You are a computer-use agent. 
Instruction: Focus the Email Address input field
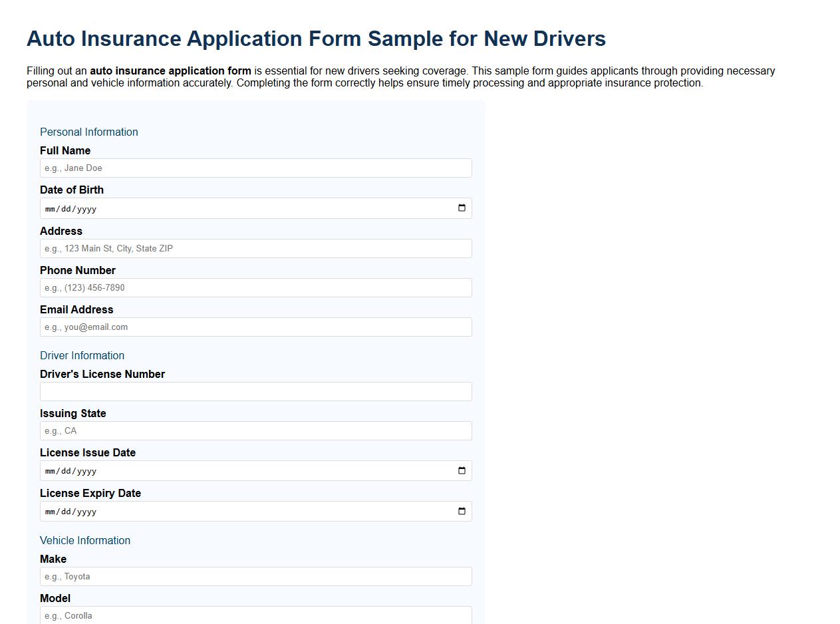click(256, 327)
